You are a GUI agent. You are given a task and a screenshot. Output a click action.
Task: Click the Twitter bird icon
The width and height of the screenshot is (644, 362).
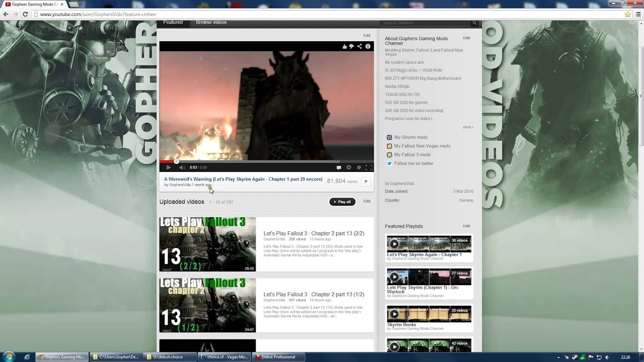point(389,163)
